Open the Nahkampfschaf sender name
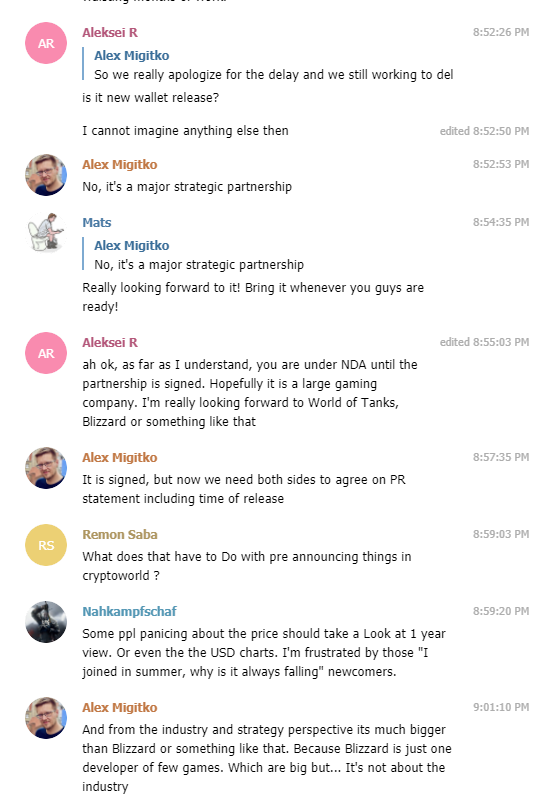This screenshot has width=548, height=799. click(x=129, y=611)
